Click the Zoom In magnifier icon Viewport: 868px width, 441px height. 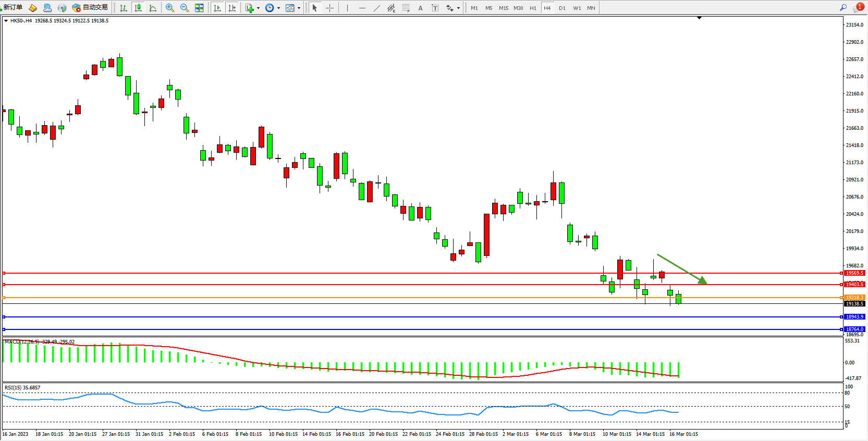click(169, 8)
